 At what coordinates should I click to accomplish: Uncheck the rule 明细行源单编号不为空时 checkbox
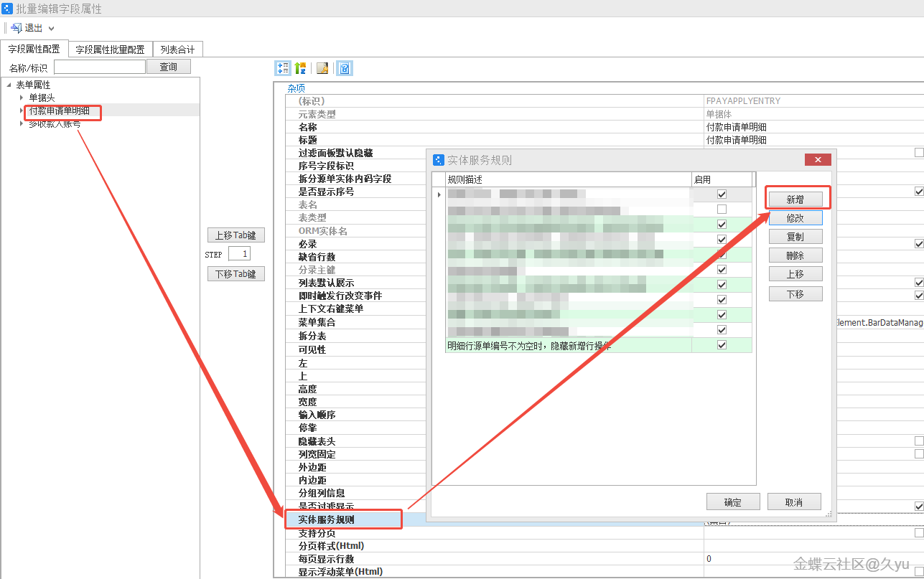pyautogui.click(x=722, y=345)
